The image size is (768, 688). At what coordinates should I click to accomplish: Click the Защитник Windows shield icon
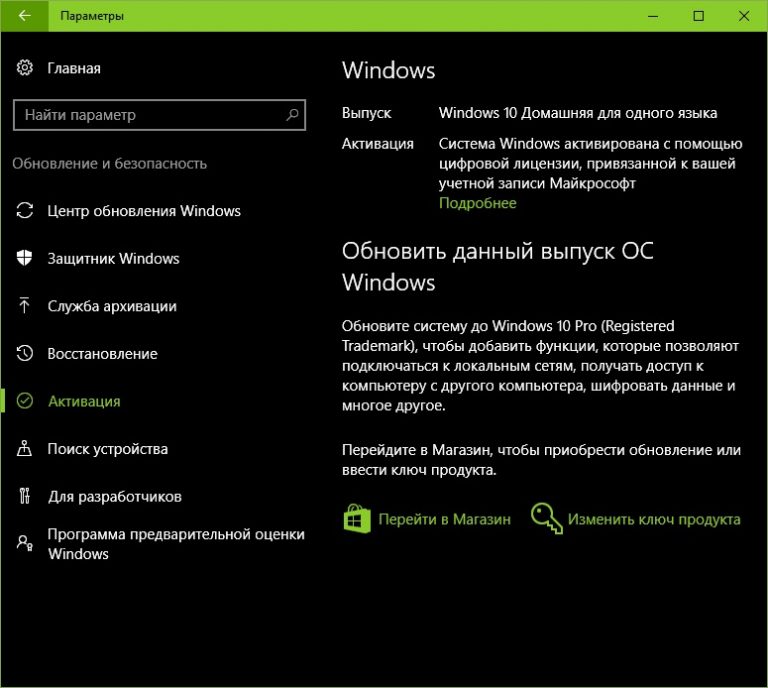coord(24,258)
